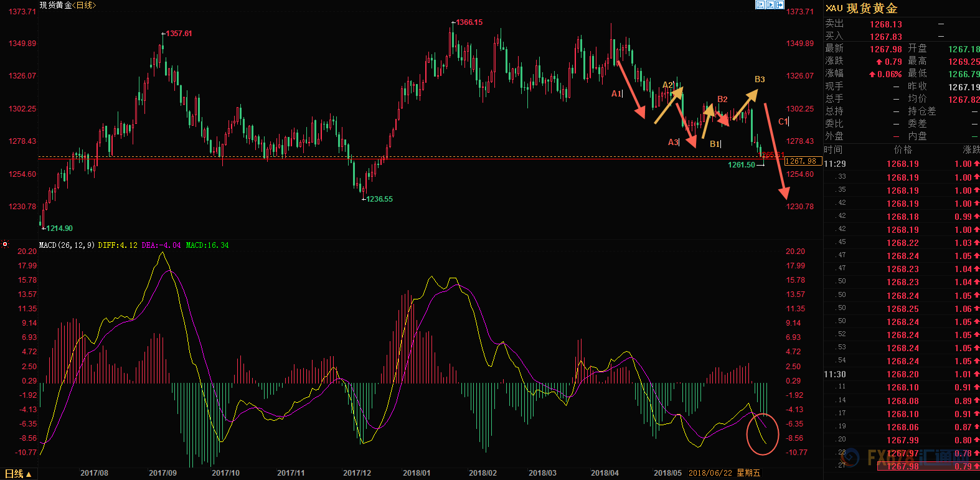This screenshot has width=980, height=480.
Task: Click the 最低 value 1266.79
Action: (964, 74)
